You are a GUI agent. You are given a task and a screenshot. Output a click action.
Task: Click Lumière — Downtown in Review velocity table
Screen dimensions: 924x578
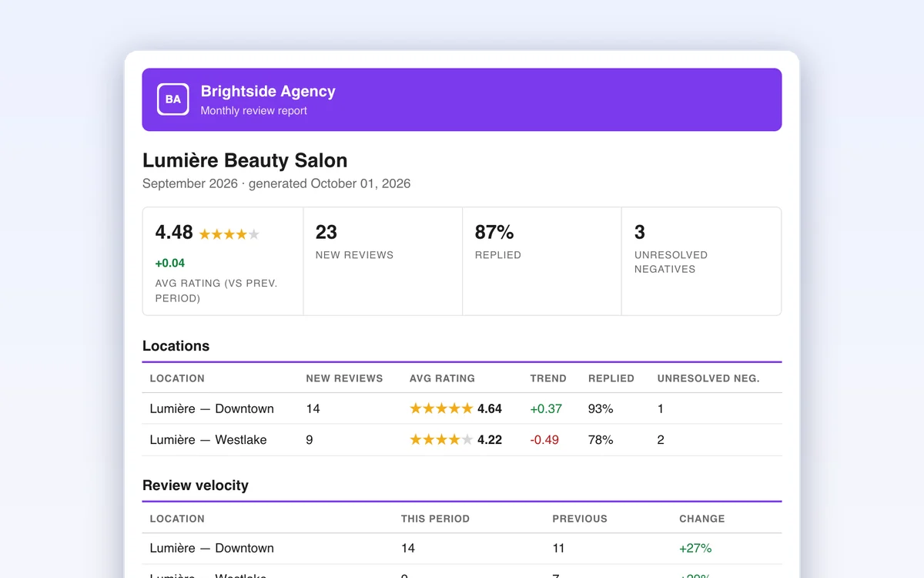(x=212, y=548)
